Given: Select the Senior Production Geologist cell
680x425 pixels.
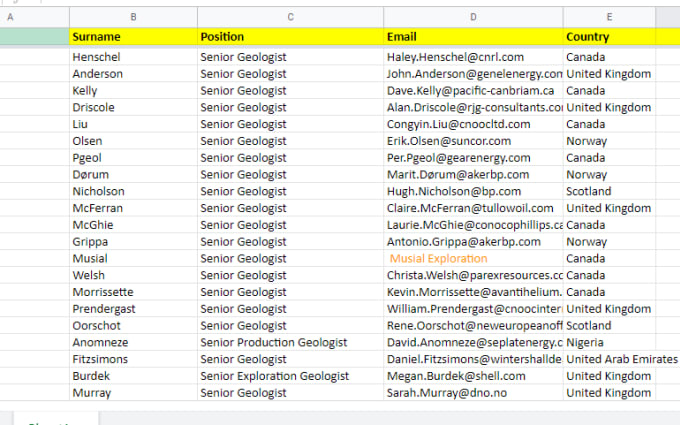Looking at the screenshot, I should pyautogui.click(x=290, y=342).
